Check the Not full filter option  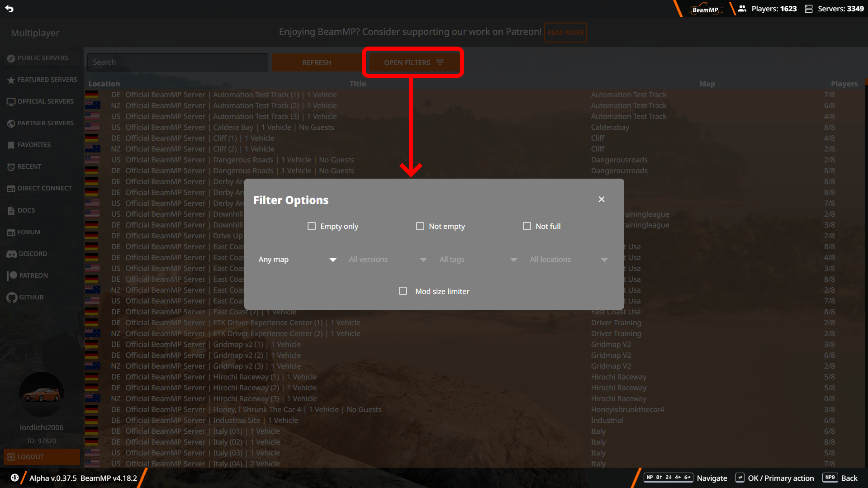(527, 226)
